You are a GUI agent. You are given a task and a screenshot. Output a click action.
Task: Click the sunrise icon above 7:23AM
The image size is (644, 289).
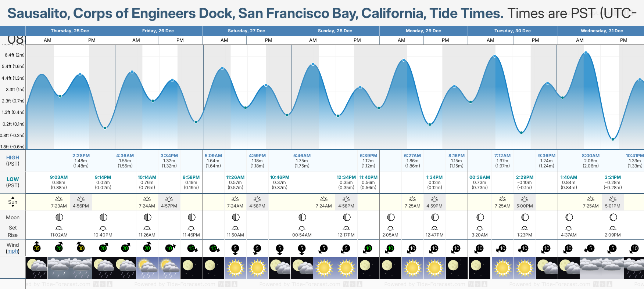59,199
